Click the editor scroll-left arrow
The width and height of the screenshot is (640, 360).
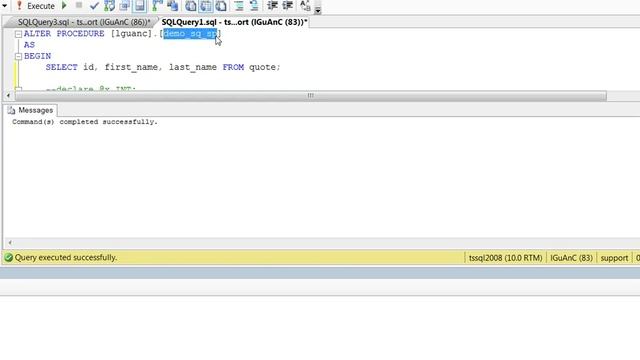pos(9,96)
